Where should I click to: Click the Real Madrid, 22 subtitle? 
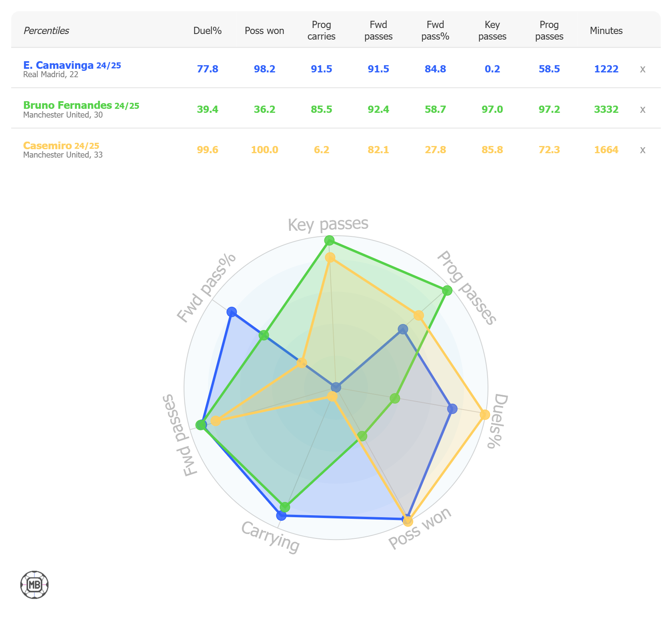[x=51, y=75]
